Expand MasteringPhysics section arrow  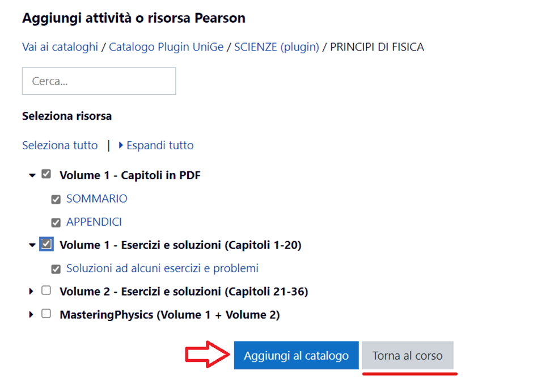pyautogui.click(x=31, y=314)
